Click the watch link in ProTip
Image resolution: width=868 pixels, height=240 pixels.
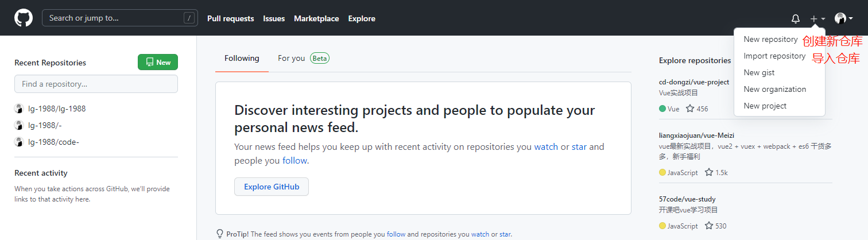[480, 234]
